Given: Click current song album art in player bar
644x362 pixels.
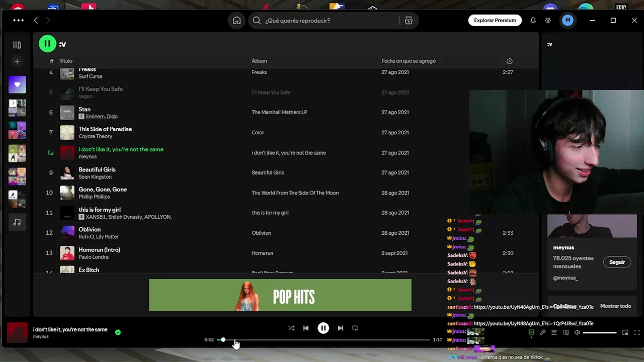Looking at the screenshot, I should point(17,332).
